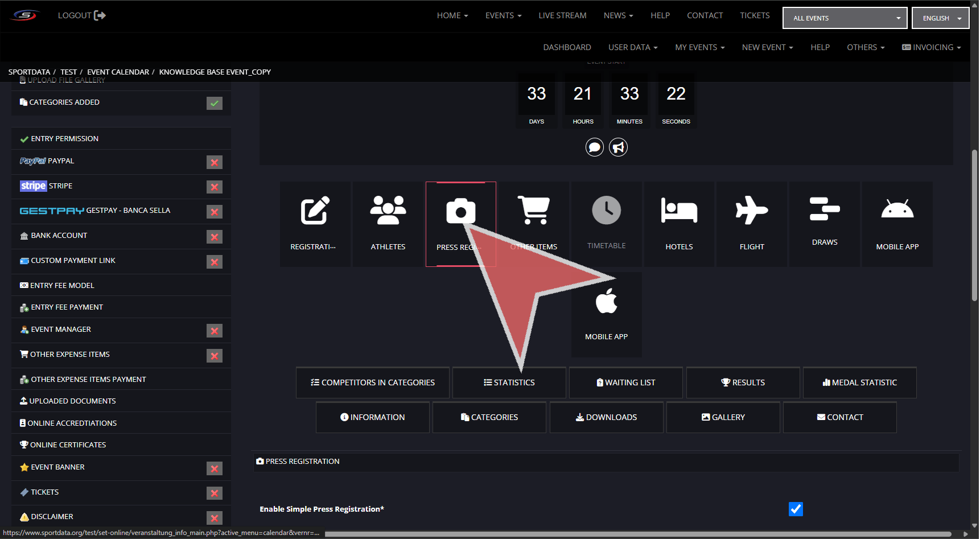Click the Medal Statistic button
The height and width of the screenshot is (539, 980).
859,382
